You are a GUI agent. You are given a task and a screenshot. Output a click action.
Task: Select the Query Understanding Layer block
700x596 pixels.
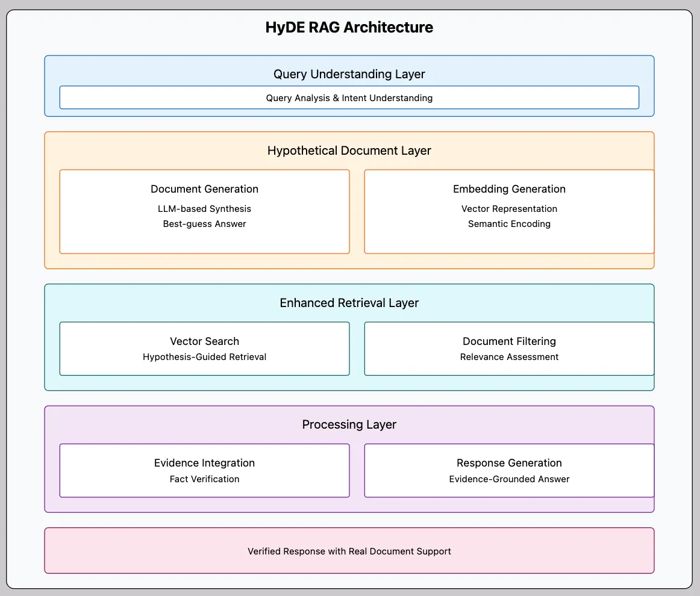pos(349,74)
